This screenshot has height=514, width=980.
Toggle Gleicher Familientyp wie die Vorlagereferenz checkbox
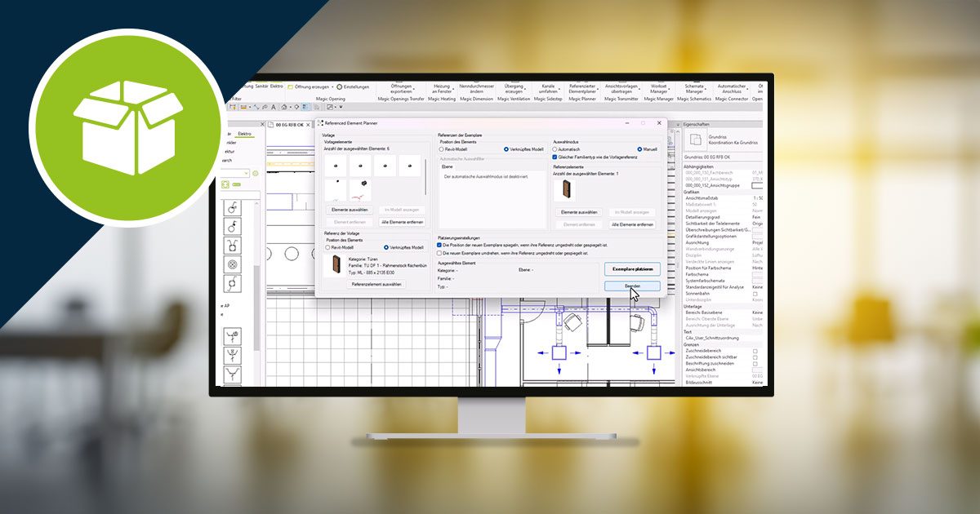tap(556, 157)
